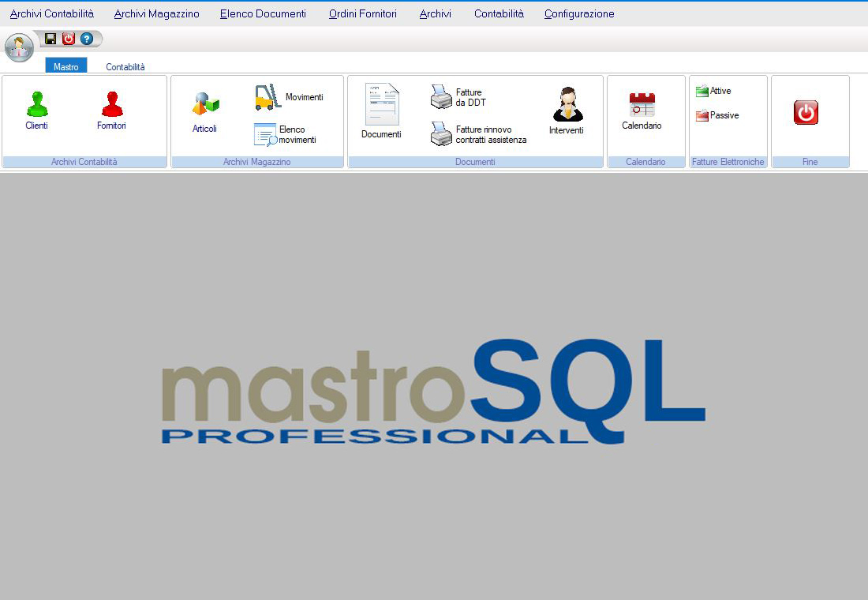This screenshot has height=600, width=868.
Task: Select the Mastro ribbon tab
Action: pyautogui.click(x=65, y=66)
